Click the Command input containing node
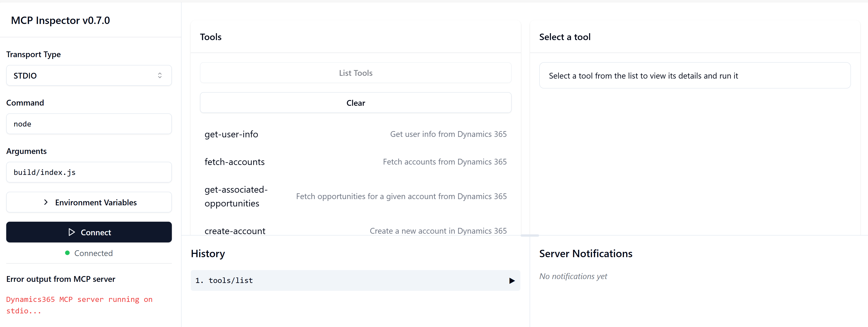This screenshot has width=868, height=327. tap(89, 124)
